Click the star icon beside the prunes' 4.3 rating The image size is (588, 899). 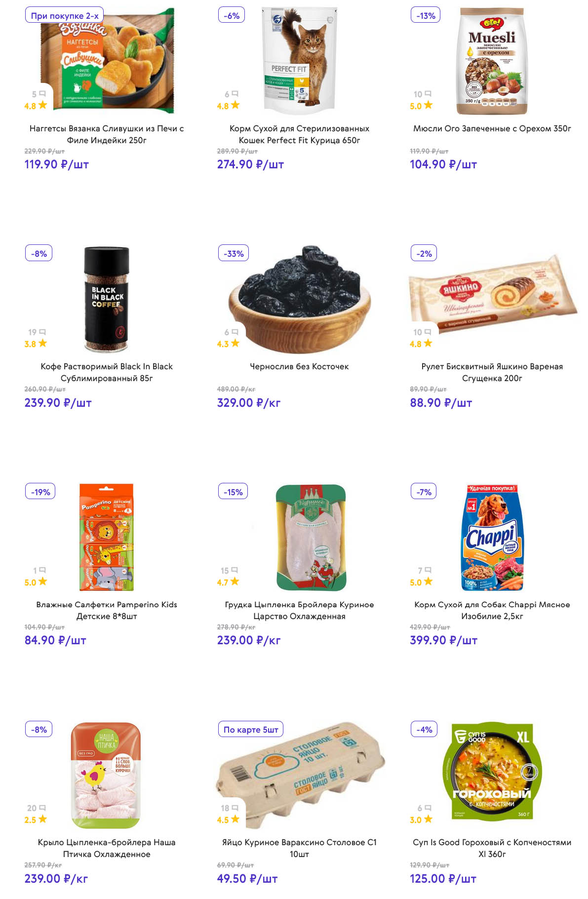click(235, 343)
